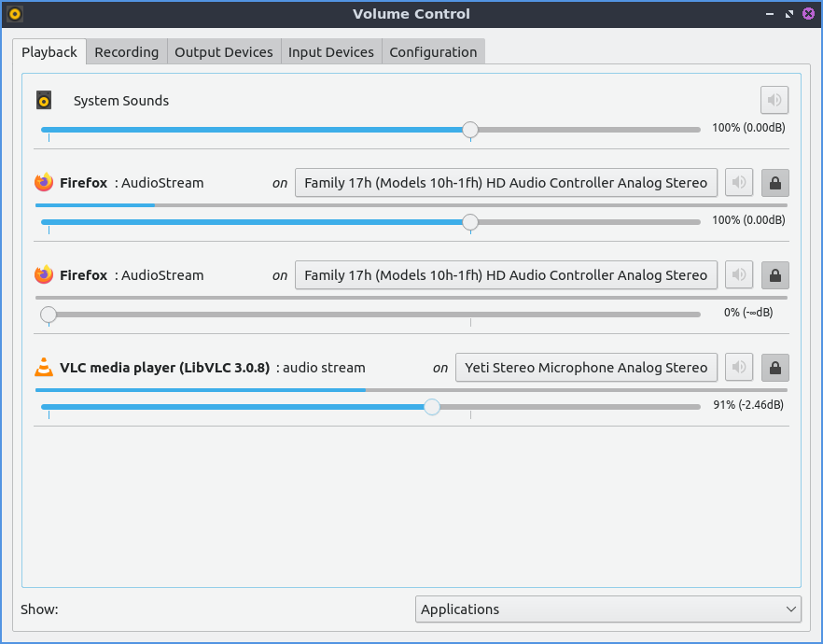Mute the VLC media player audio stream
The image size is (823, 644).
tap(739, 368)
